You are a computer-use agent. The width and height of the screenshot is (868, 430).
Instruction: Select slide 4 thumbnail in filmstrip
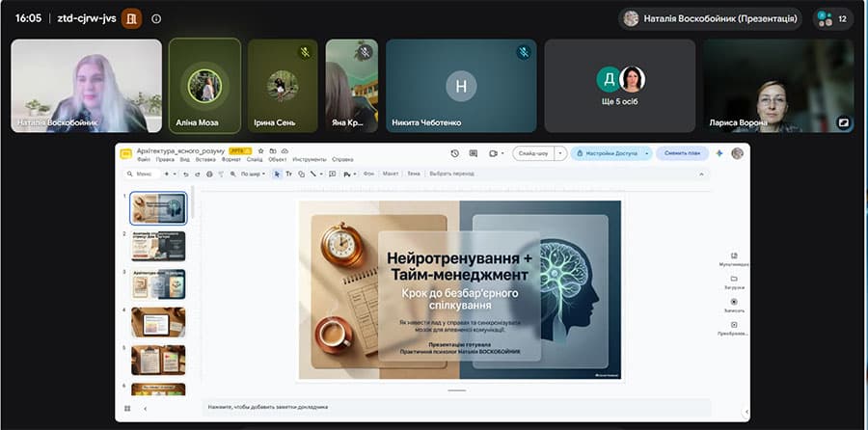158,322
